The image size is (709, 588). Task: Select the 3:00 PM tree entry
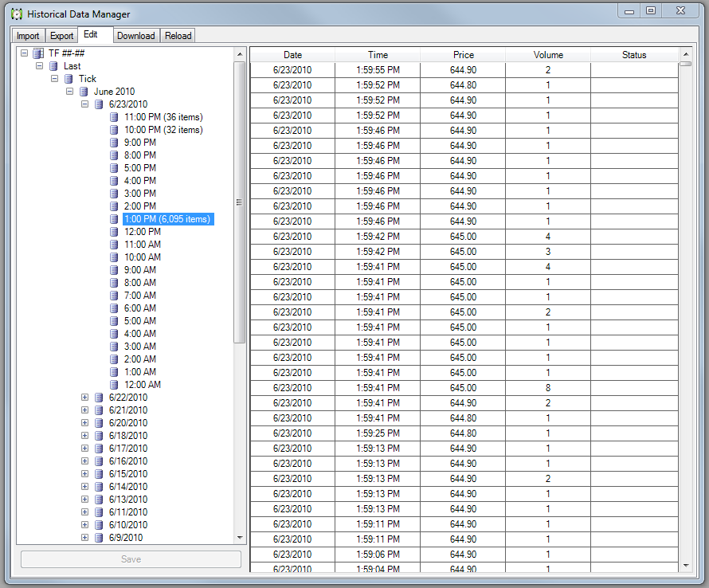[140, 194]
